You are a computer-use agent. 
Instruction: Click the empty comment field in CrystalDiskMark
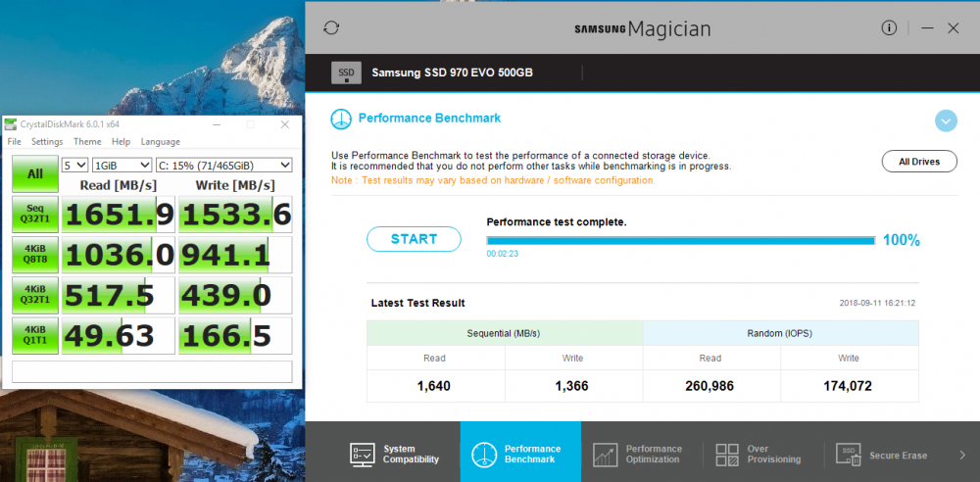[152, 371]
